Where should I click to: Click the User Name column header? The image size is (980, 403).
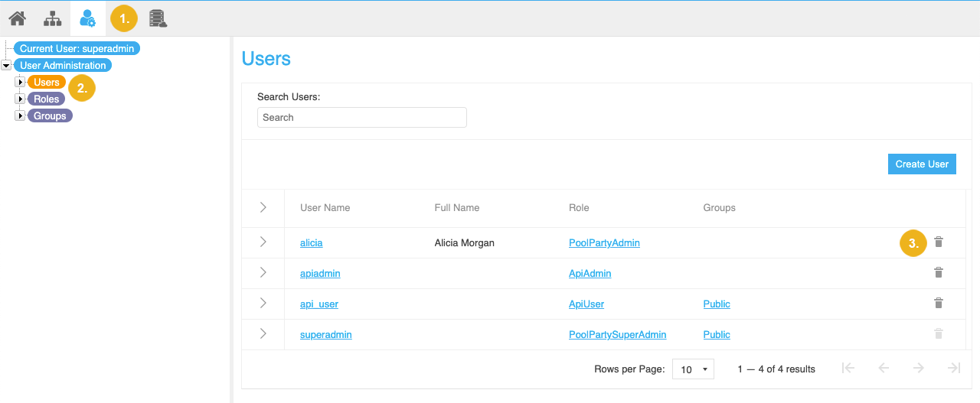pyautogui.click(x=325, y=208)
